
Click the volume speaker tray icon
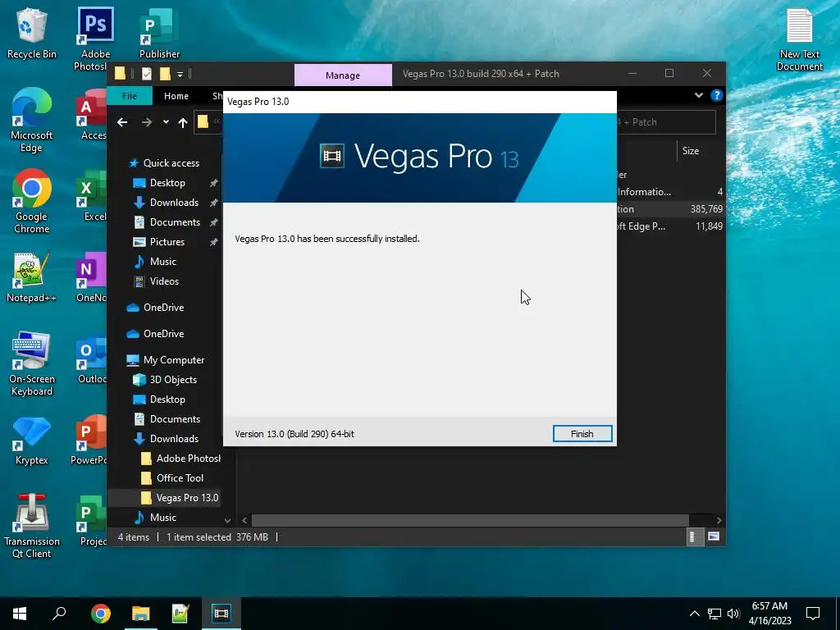(733, 614)
